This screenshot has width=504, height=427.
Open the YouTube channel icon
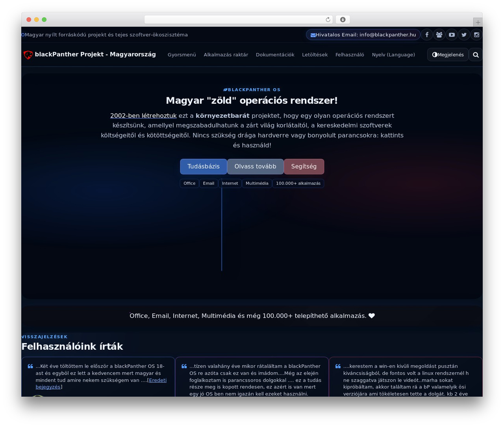pos(452,35)
